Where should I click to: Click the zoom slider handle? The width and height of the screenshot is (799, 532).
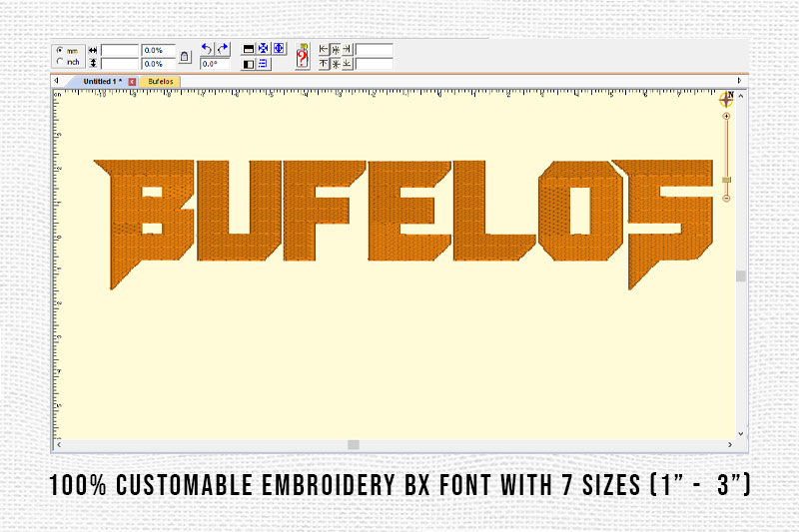point(727,180)
